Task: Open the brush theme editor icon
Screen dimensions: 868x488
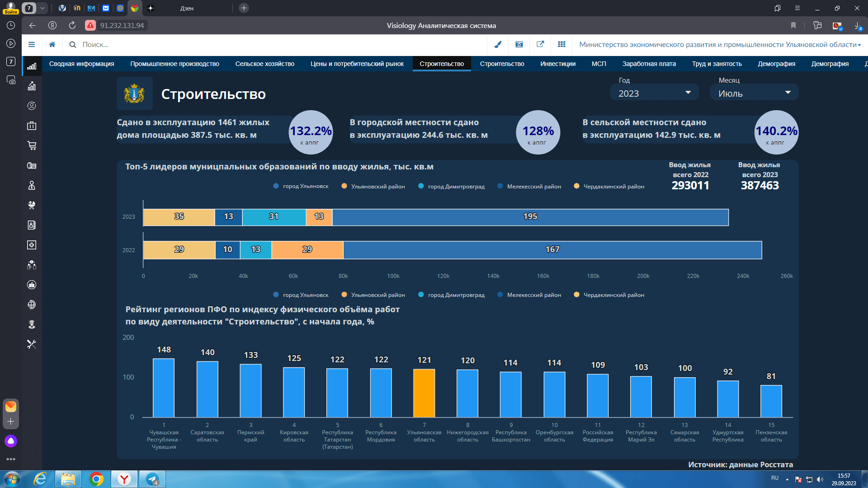Action: point(498,44)
